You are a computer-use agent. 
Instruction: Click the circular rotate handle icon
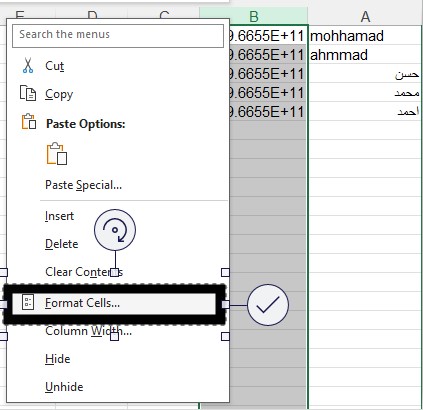tap(115, 230)
